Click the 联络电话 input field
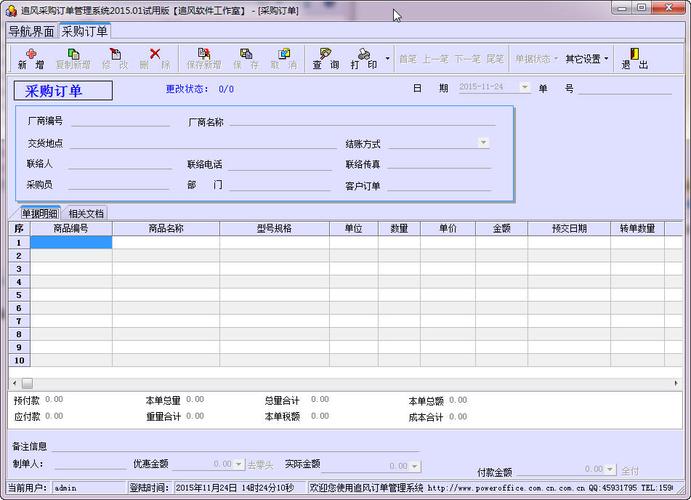The image size is (691, 500). [x=280, y=164]
